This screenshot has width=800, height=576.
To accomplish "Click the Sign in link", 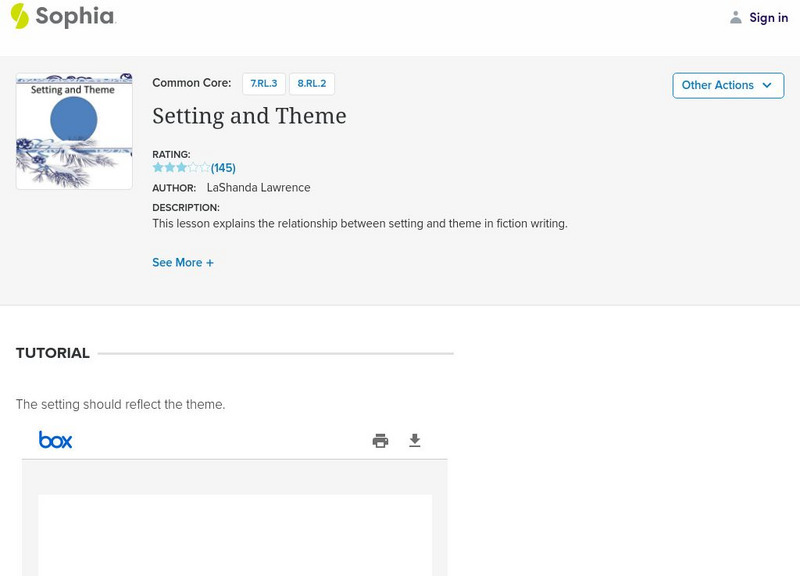I will point(768,18).
